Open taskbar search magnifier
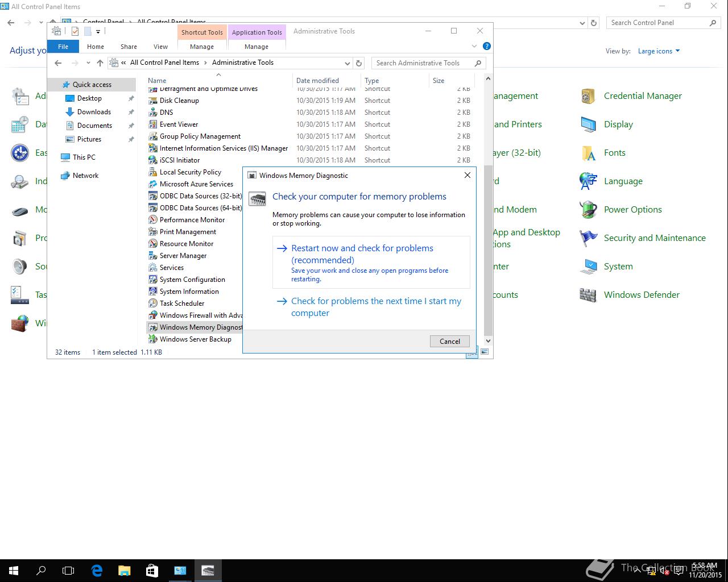This screenshot has width=728, height=582. [41, 571]
